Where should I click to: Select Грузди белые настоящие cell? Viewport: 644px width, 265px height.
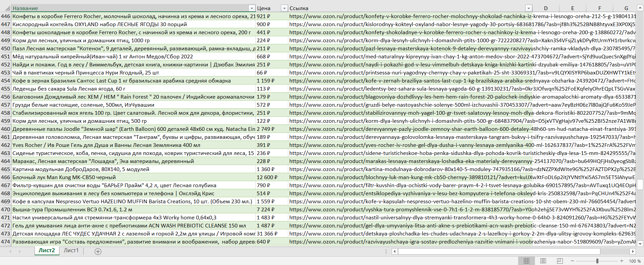point(134,105)
